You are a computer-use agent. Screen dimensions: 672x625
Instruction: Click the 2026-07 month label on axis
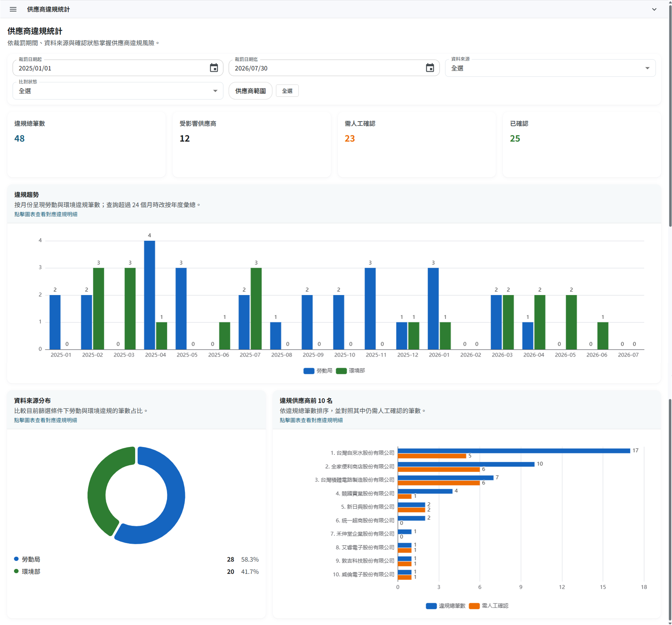(628, 355)
